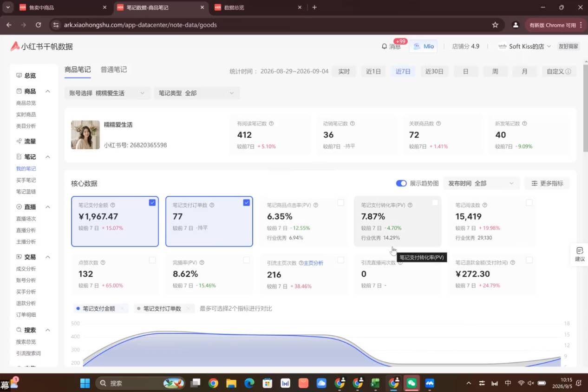Remove 笔记支付订单数 legend chip with its x
Screen dimensions: 588x392
(188, 308)
